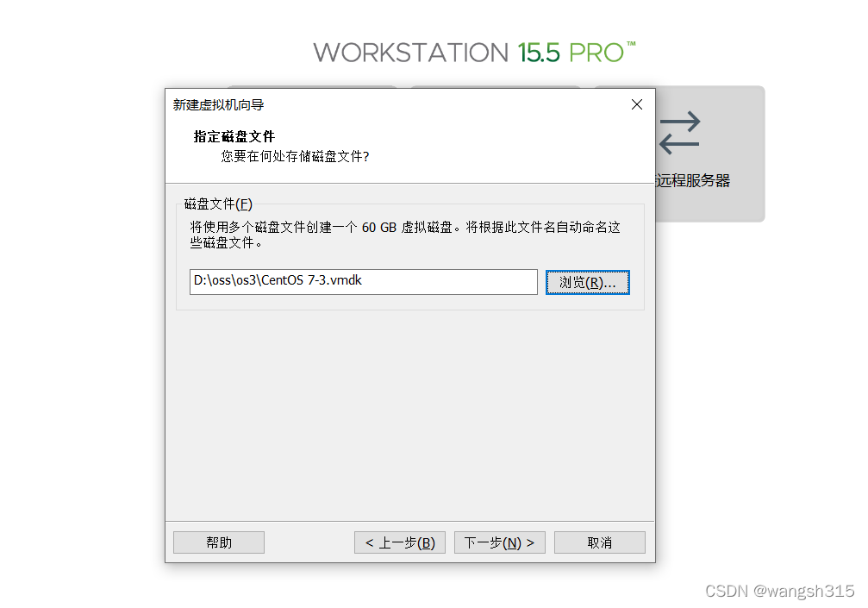The height and width of the screenshot is (608, 868).
Task: Cancel the wizard with 取消
Action: pos(600,542)
